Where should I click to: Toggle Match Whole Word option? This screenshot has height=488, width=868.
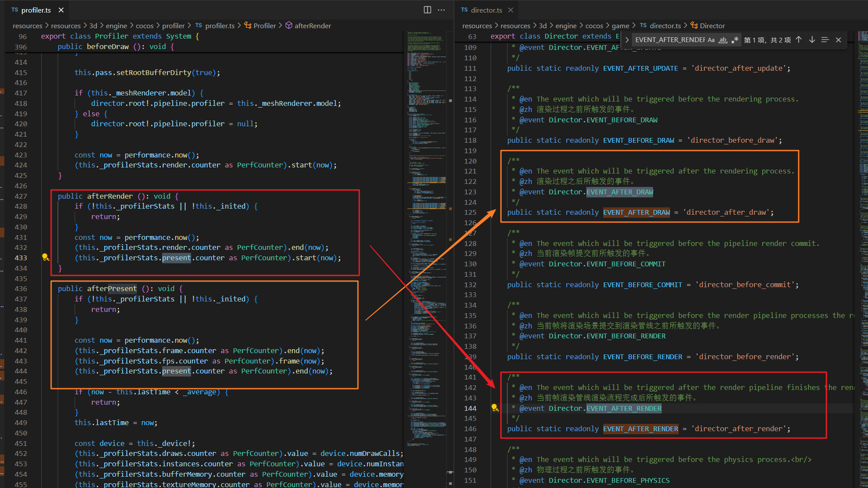(723, 40)
